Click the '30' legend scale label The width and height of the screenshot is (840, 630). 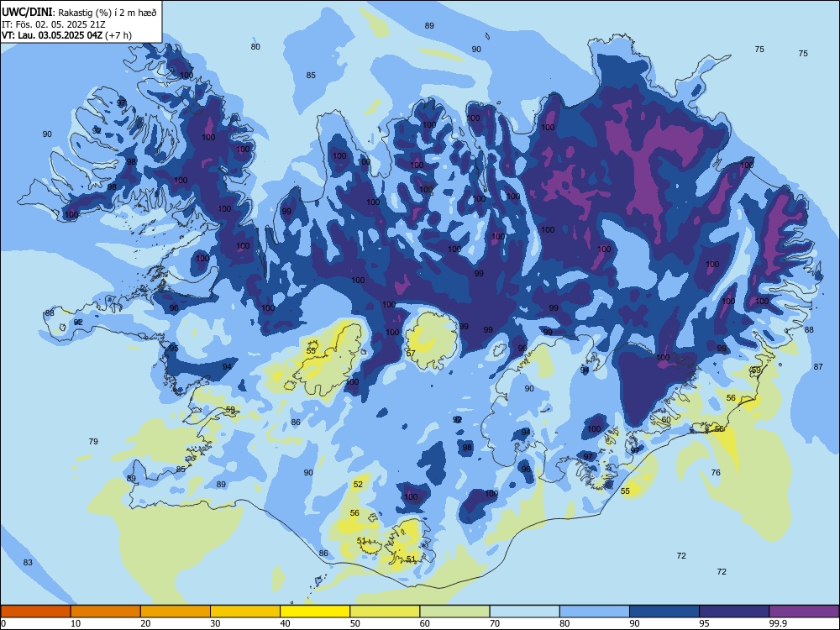click(215, 623)
